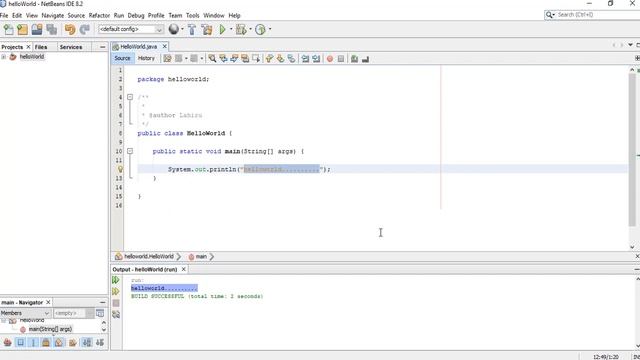Toggle Show Inner Classes in Navigator
The height and width of the screenshot is (360, 640).
click(x=59, y=342)
